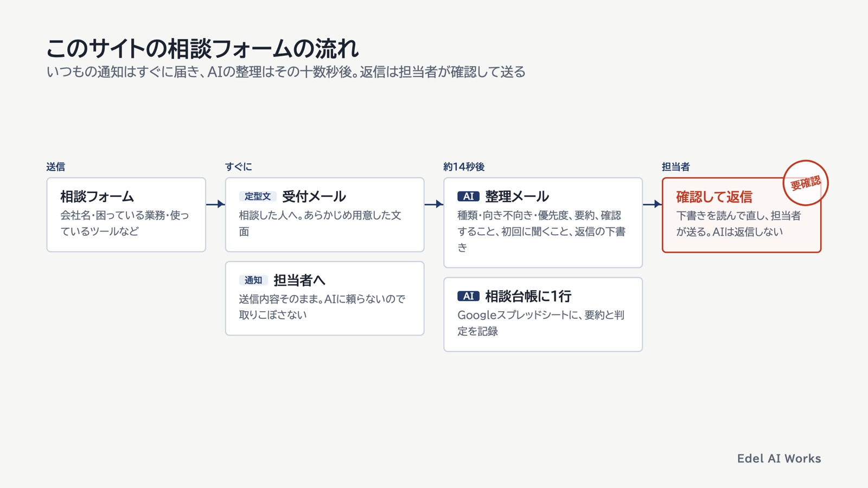The height and width of the screenshot is (488, 868).
Task: Click the description Googleスプレッドシートに、要約と判定を記録
Action: pyautogui.click(x=541, y=323)
